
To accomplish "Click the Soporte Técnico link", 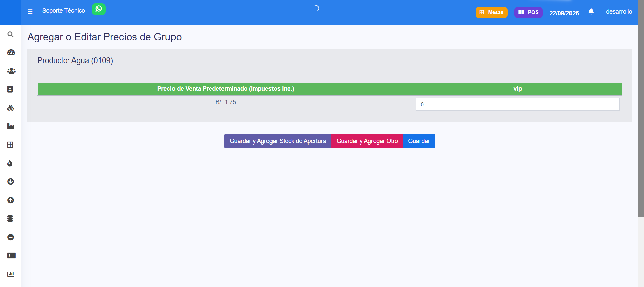I will [x=64, y=11].
